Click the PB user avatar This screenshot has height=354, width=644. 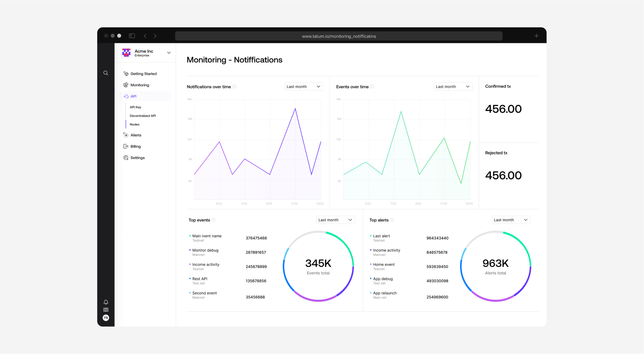tap(106, 318)
